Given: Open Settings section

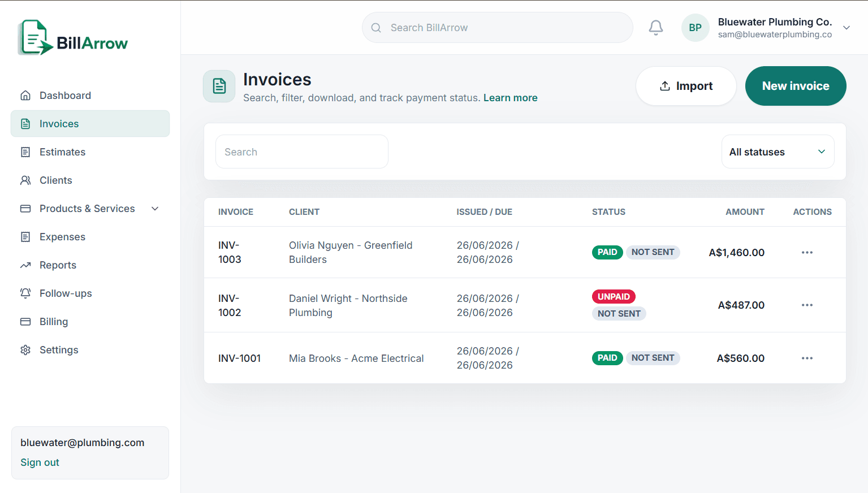Looking at the screenshot, I should click(90, 350).
